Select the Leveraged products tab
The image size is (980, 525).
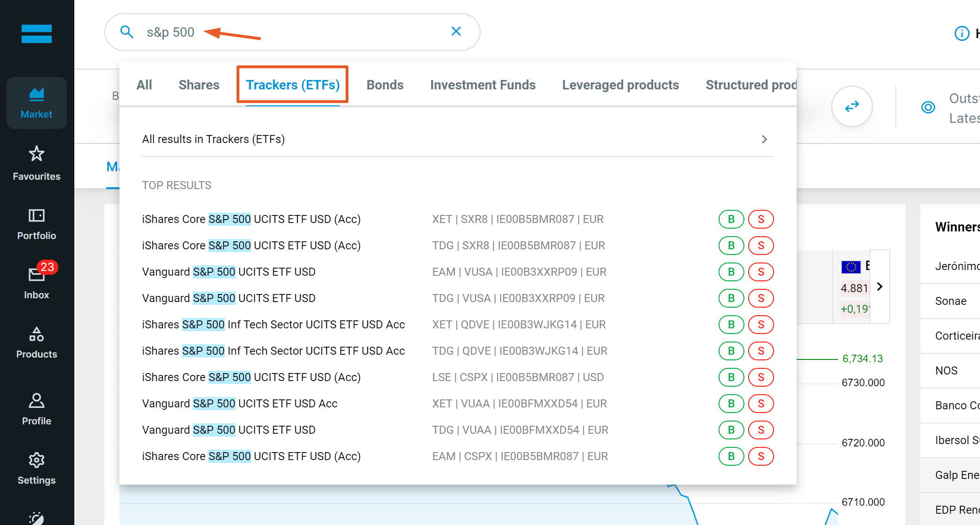(x=621, y=85)
